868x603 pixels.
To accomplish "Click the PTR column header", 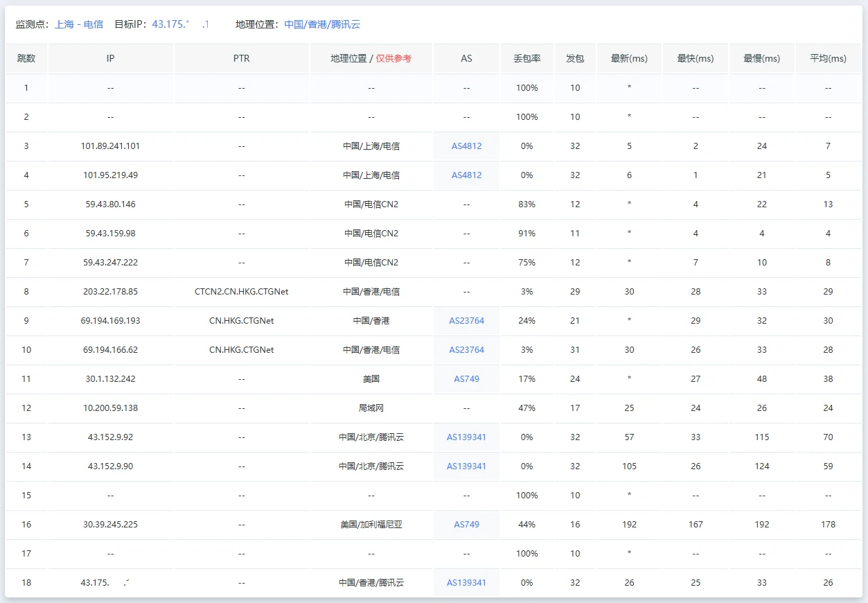I will tap(241, 59).
